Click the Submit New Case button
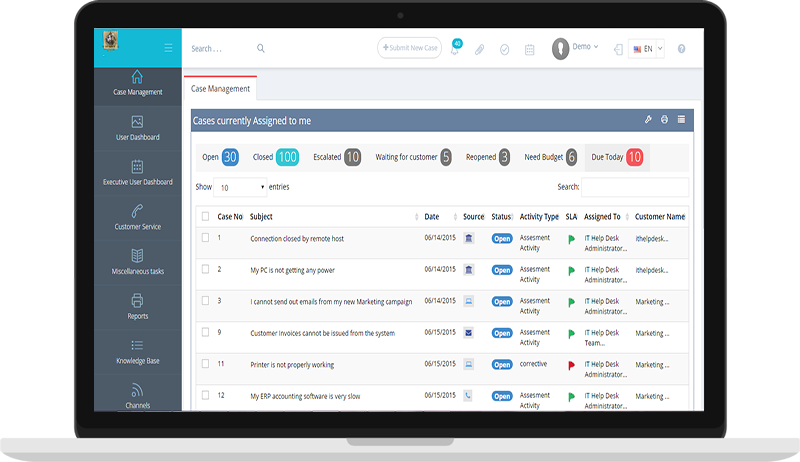 (409, 48)
